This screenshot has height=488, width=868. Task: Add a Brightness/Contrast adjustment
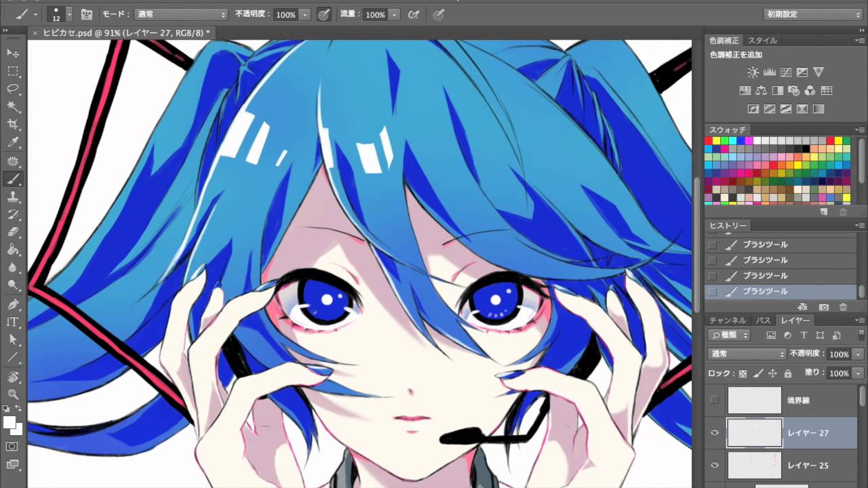click(x=753, y=73)
